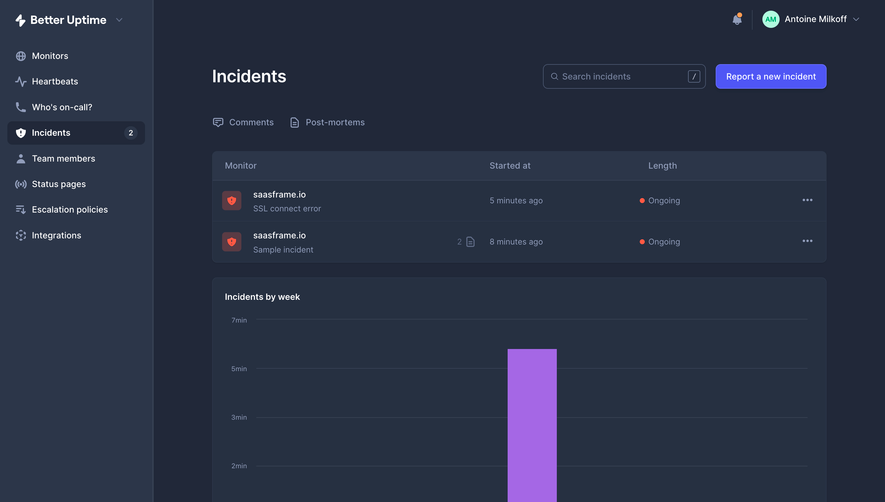Screen dimensions: 885x502
Task: Open more options for Sample incident
Action: tap(808, 241)
